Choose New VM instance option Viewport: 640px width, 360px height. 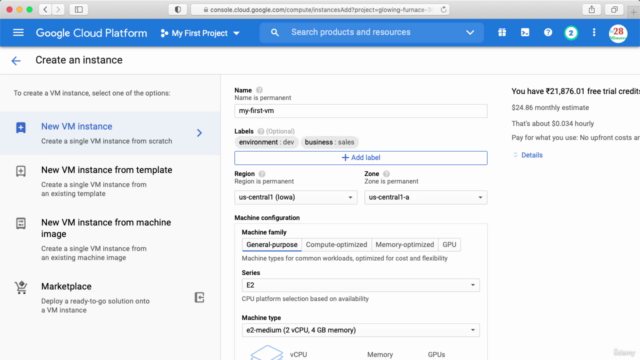(110, 133)
